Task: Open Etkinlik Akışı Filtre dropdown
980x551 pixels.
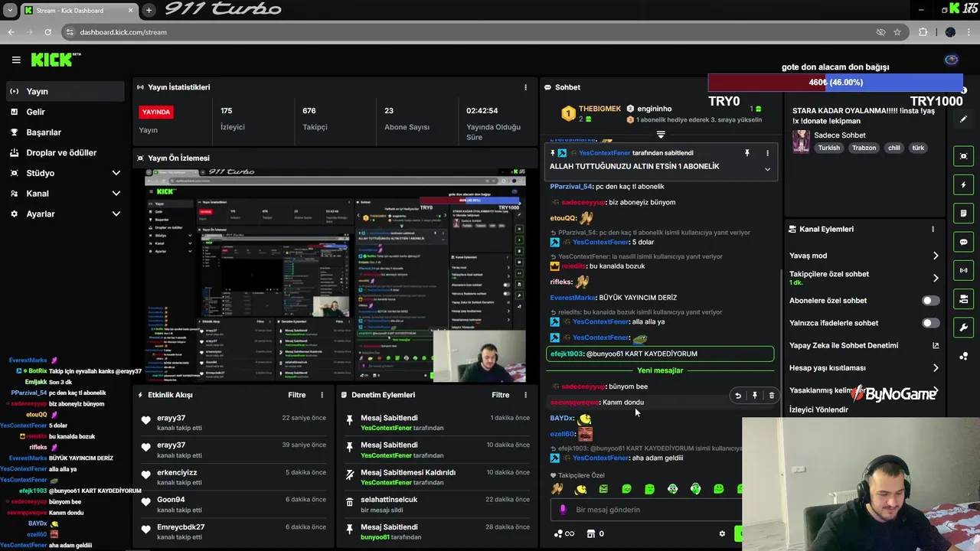Action: (x=296, y=395)
